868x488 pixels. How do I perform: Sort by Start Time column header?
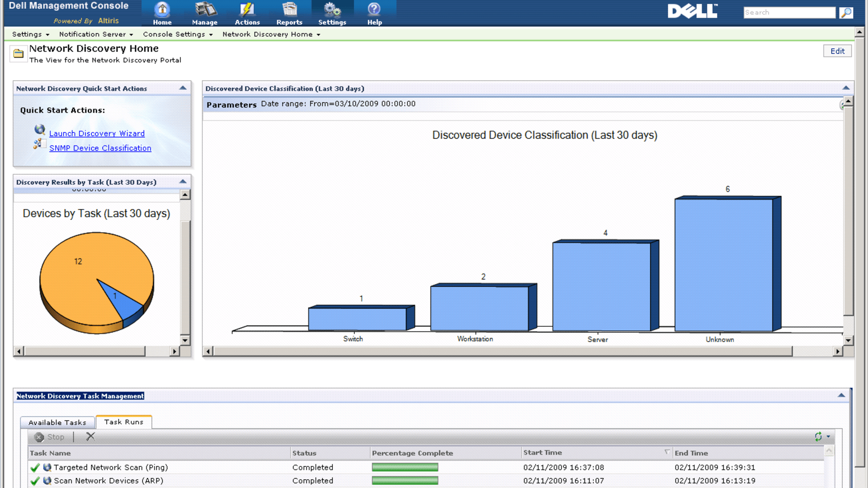pyautogui.click(x=597, y=453)
